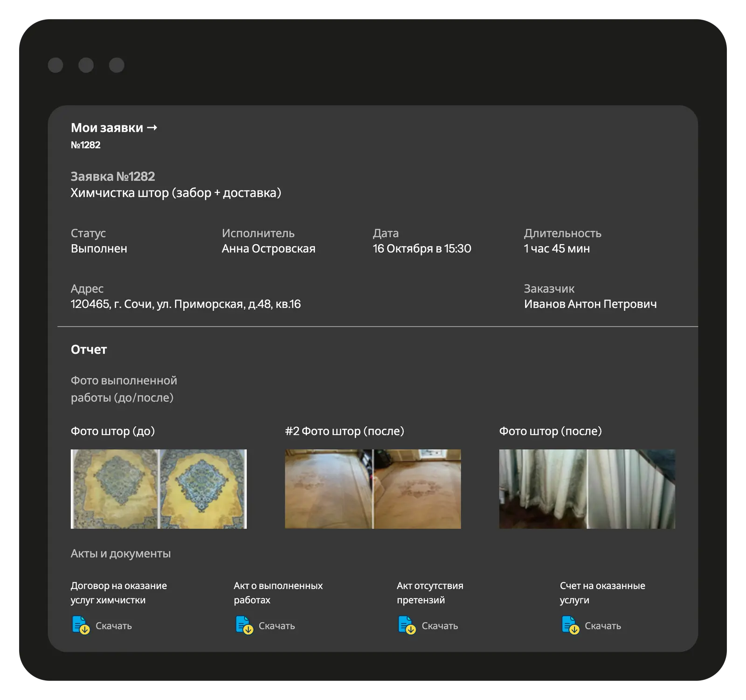Click the file icon under Акт о выполненных работах
The height and width of the screenshot is (700, 746).
[x=244, y=625]
